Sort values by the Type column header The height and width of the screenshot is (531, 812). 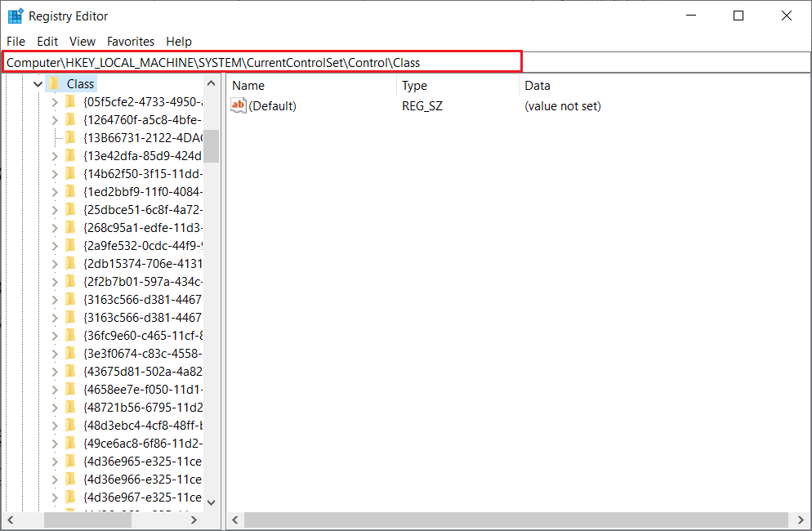[457, 86]
